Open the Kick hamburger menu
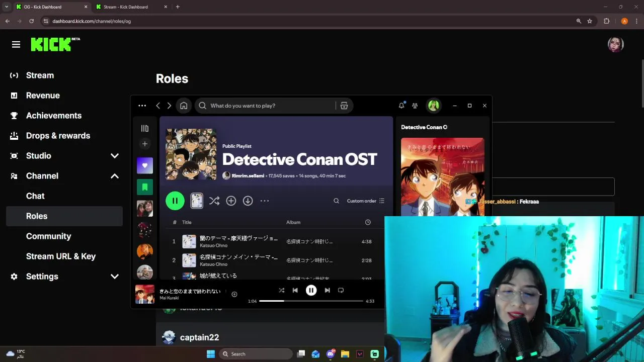 [x=16, y=45]
